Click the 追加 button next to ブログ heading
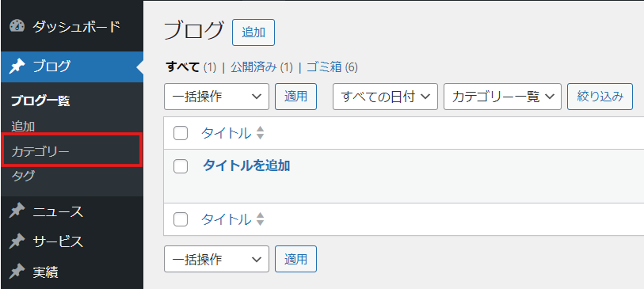644x289 pixels. [253, 32]
